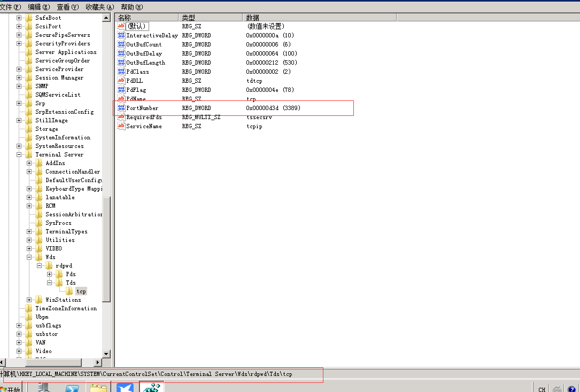Click the OutBufLength binary value icon

click(x=121, y=62)
